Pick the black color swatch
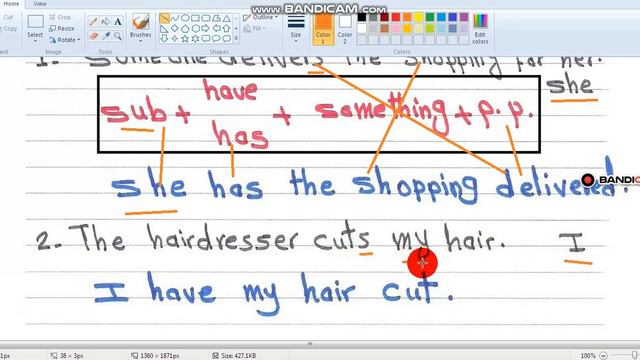The width and height of the screenshot is (640, 360). tap(362, 17)
